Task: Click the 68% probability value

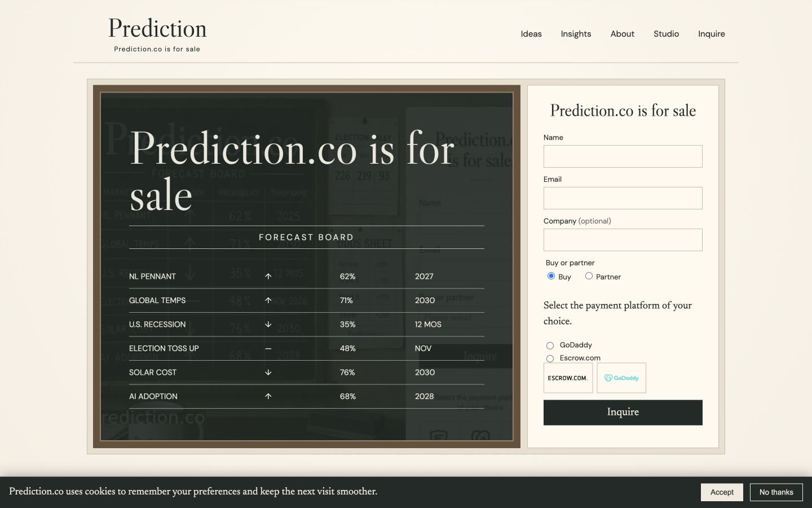Action: [347, 396]
